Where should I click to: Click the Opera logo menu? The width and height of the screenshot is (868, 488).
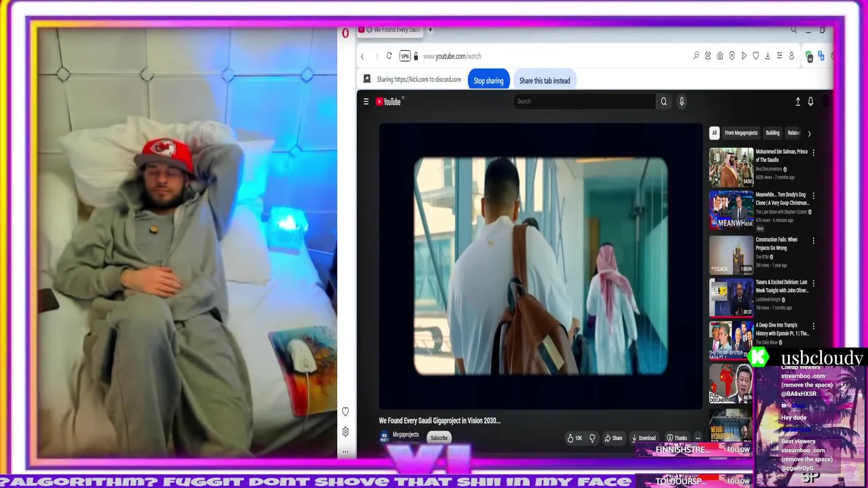click(345, 33)
